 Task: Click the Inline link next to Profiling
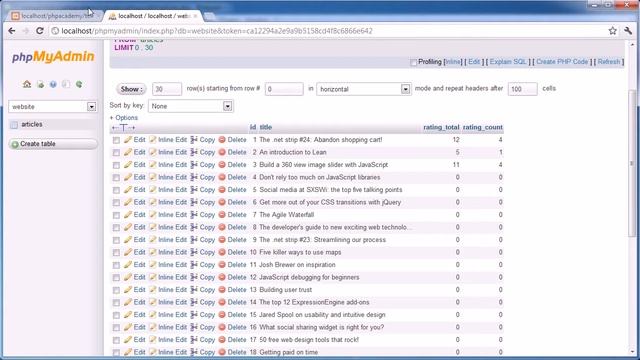click(453, 62)
